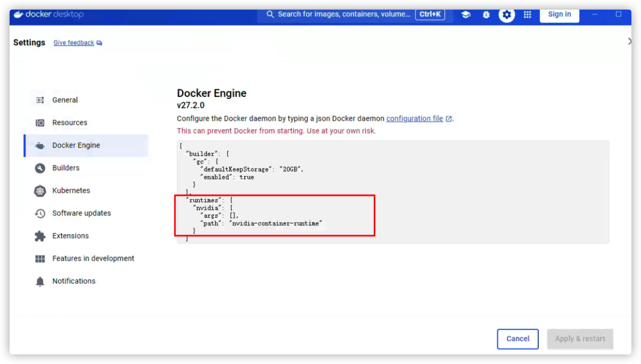Open the Software updates section
This screenshot has height=364, width=641.
click(86, 213)
